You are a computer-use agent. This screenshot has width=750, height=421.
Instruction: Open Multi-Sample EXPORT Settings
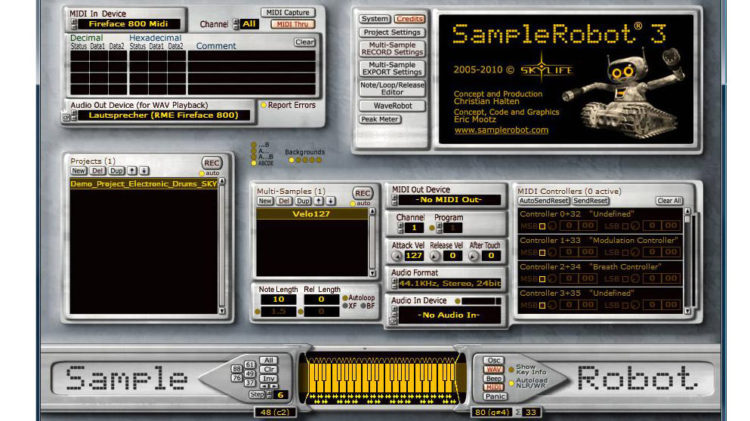[x=392, y=68]
